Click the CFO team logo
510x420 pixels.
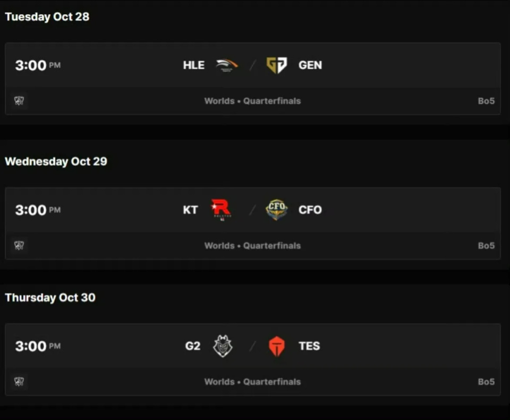point(276,210)
